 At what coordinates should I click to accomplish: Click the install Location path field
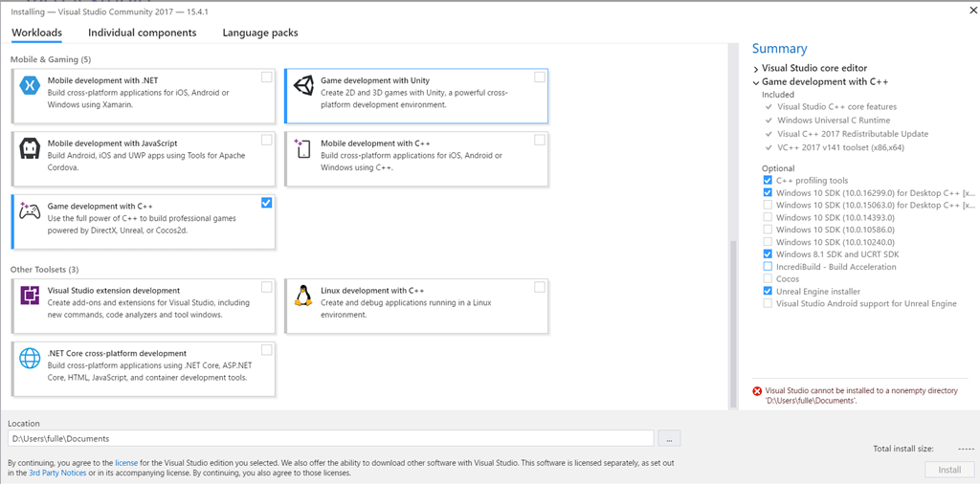click(x=330, y=439)
